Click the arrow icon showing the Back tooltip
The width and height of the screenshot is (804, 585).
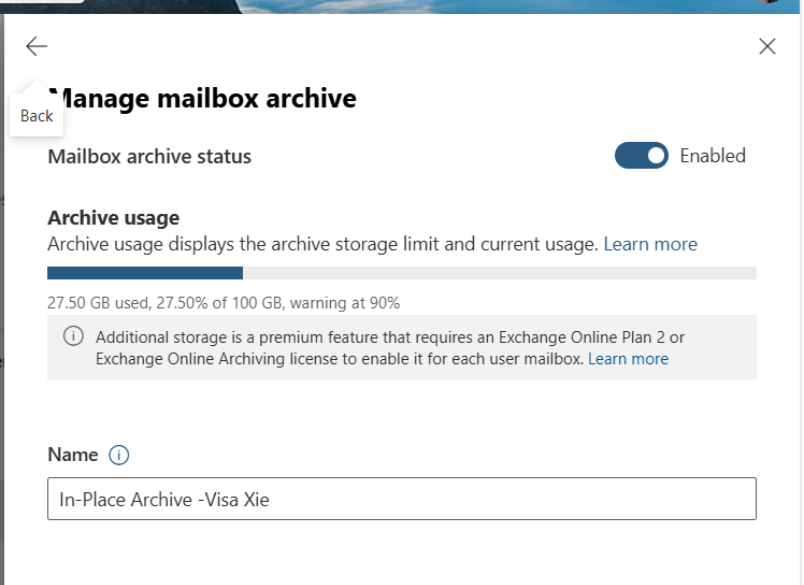35,45
